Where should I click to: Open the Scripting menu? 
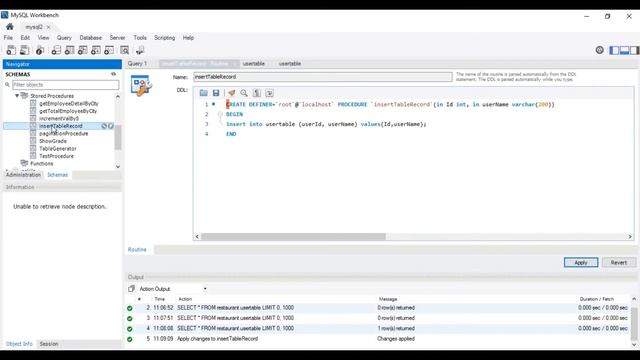pos(164,38)
